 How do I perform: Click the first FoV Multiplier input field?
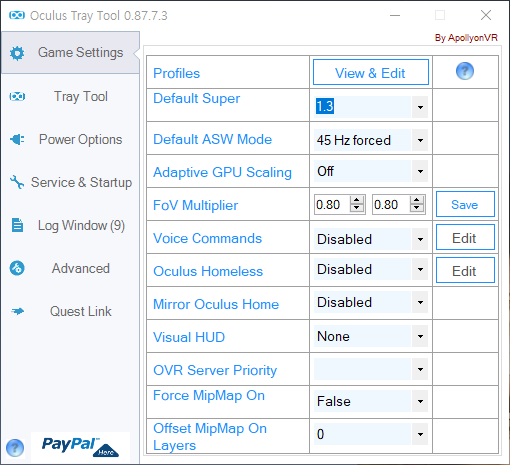point(333,204)
